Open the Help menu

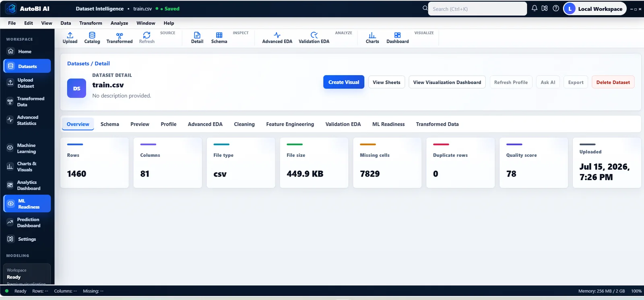pos(169,23)
